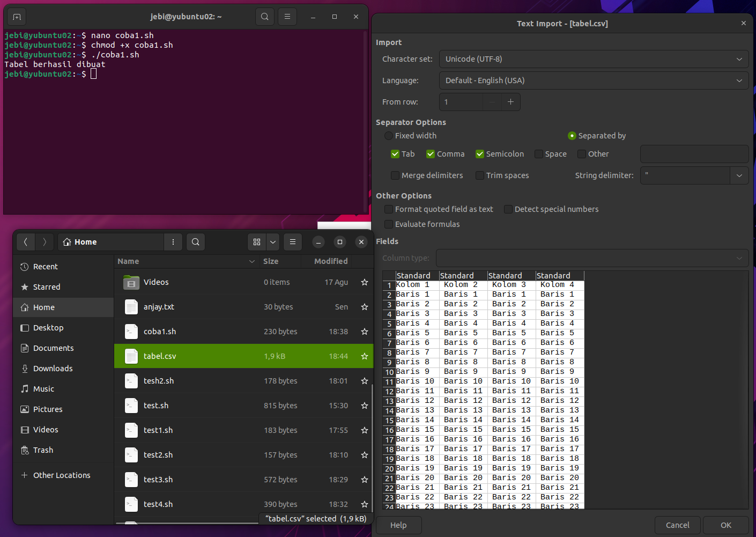The height and width of the screenshot is (537, 756).
Task: Open Music in the sidebar
Action: pyautogui.click(x=63, y=389)
